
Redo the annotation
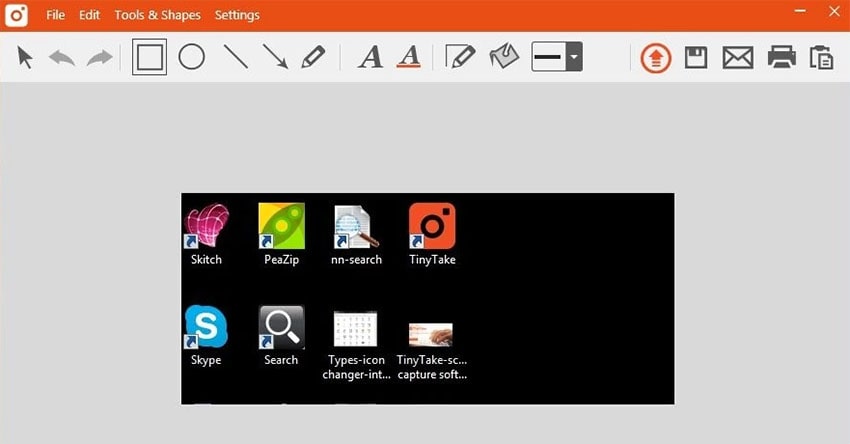(100, 57)
